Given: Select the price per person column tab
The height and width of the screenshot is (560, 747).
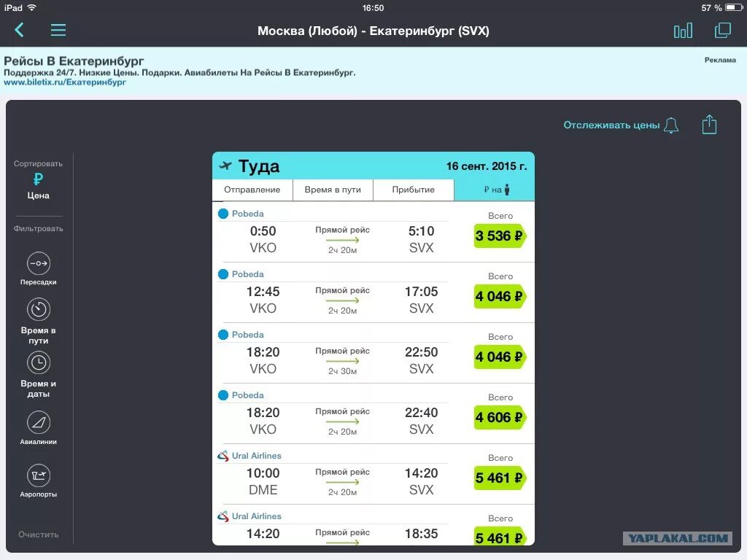Looking at the screenshot, I should point(494,190).
